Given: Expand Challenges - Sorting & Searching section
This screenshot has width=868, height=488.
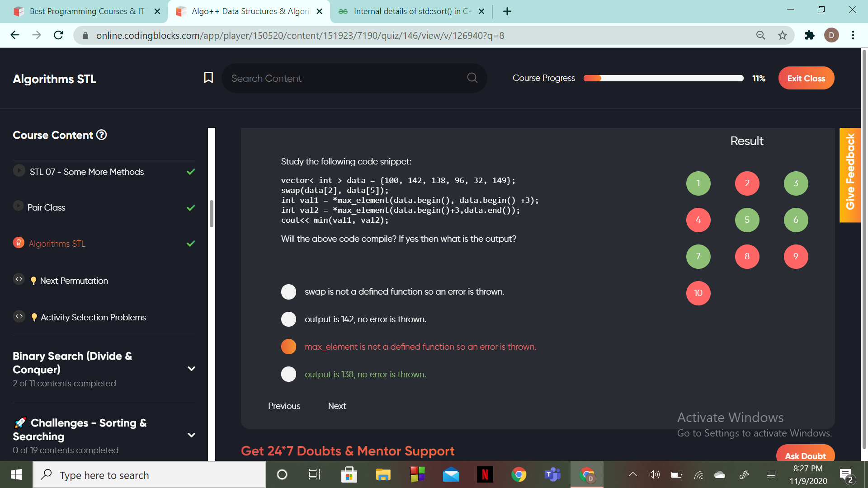Looking at the screenshot, I should click(x=191, y=435).
